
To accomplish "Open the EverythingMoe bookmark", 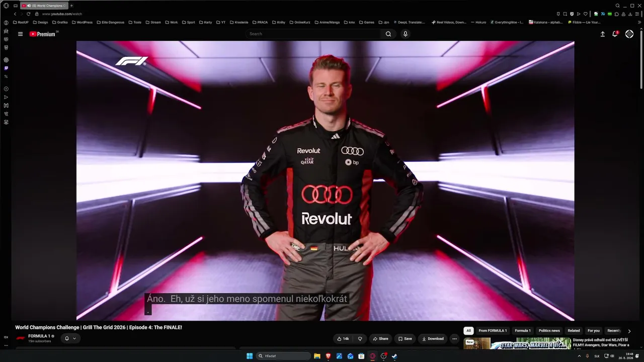I will tap(507, 22).
